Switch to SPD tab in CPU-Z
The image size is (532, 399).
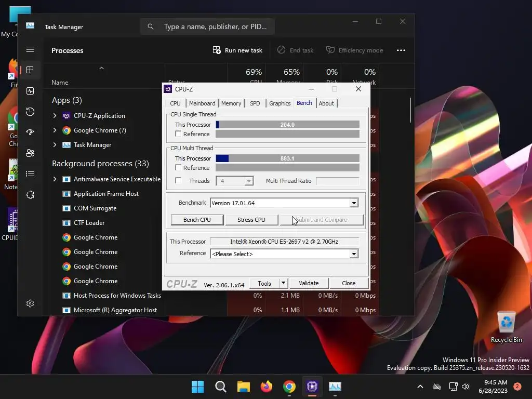click(255, 103)
